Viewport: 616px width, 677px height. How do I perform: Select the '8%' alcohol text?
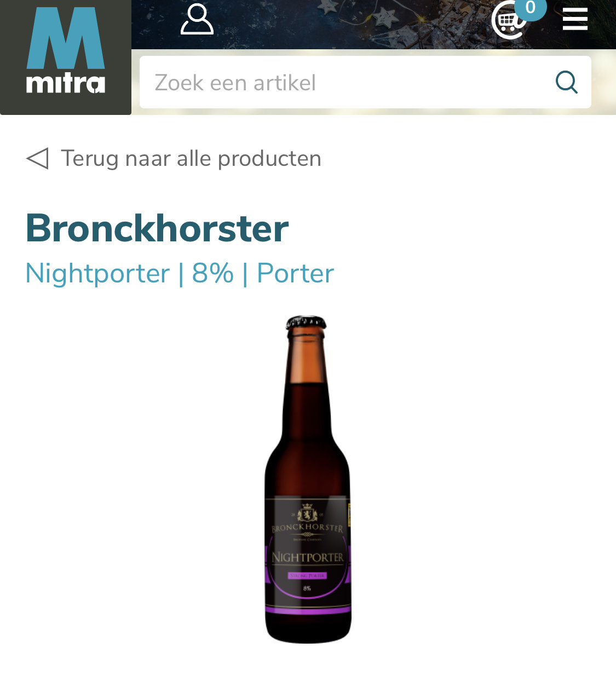(213, 273)
